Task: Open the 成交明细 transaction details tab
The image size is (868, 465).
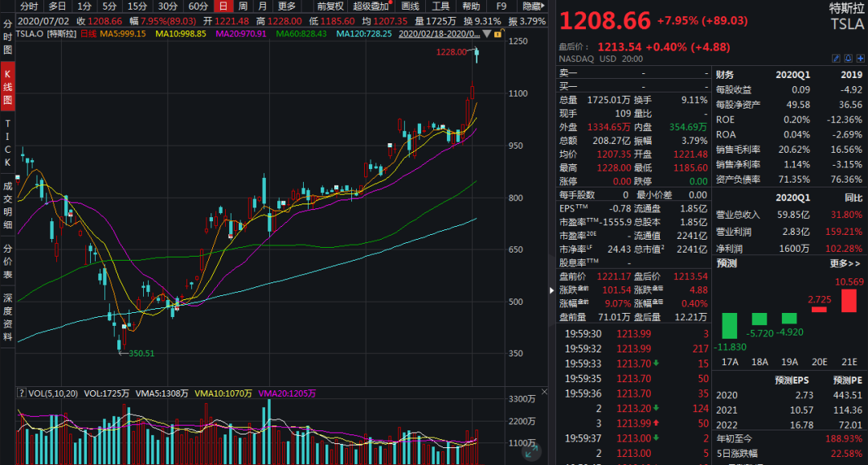Action: tap(8, 204)
